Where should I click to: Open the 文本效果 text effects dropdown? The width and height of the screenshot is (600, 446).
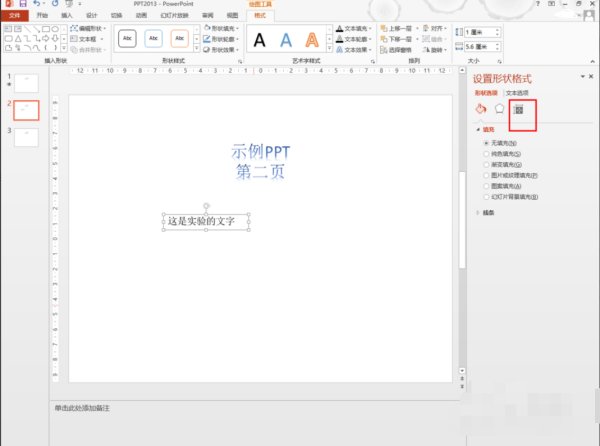click(354, 50)
